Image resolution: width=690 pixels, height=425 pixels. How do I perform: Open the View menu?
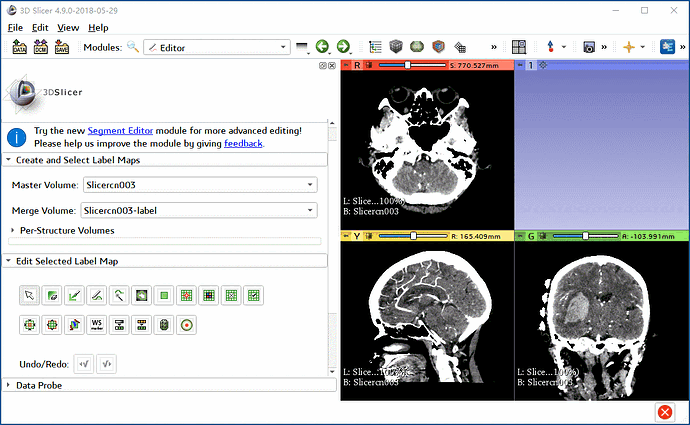pos(68,27)
